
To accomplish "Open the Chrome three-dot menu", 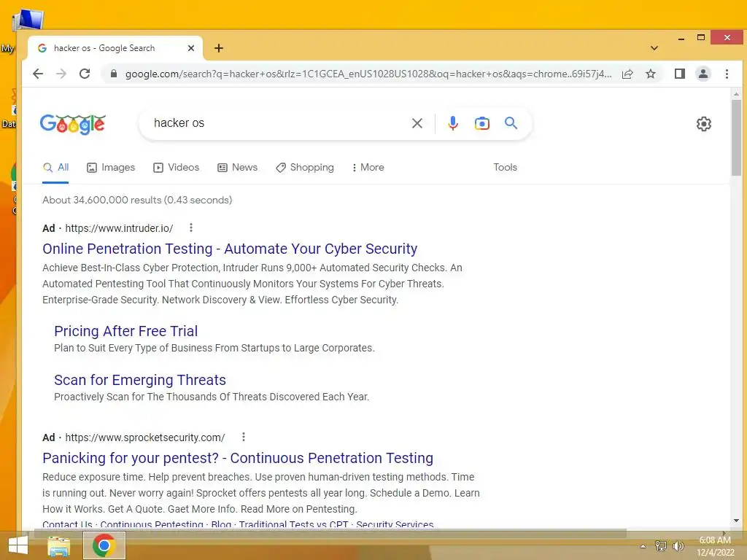I will tap(727, 74).
